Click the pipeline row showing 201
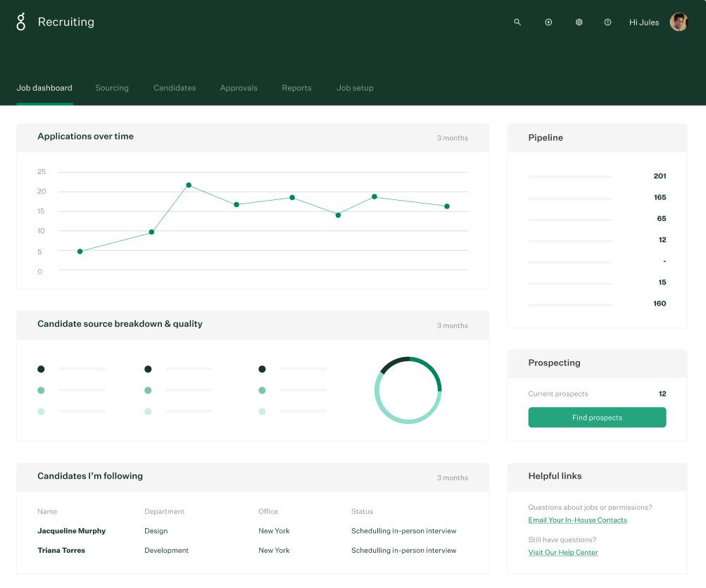Image resolution: width=706 pixels, height=588 pixels. (597, 176)
